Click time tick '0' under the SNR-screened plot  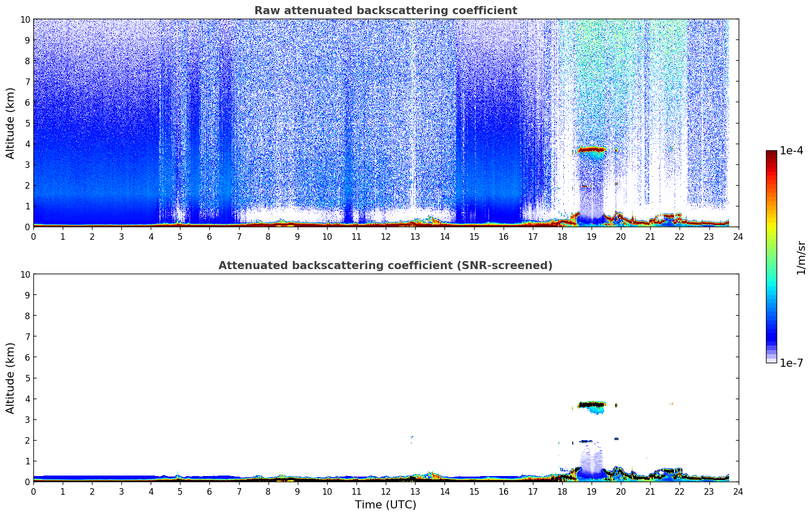(x=34, y=491)
